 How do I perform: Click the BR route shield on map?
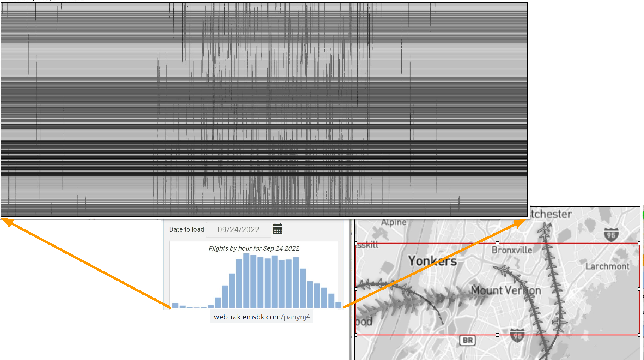[x=467, y=340]
